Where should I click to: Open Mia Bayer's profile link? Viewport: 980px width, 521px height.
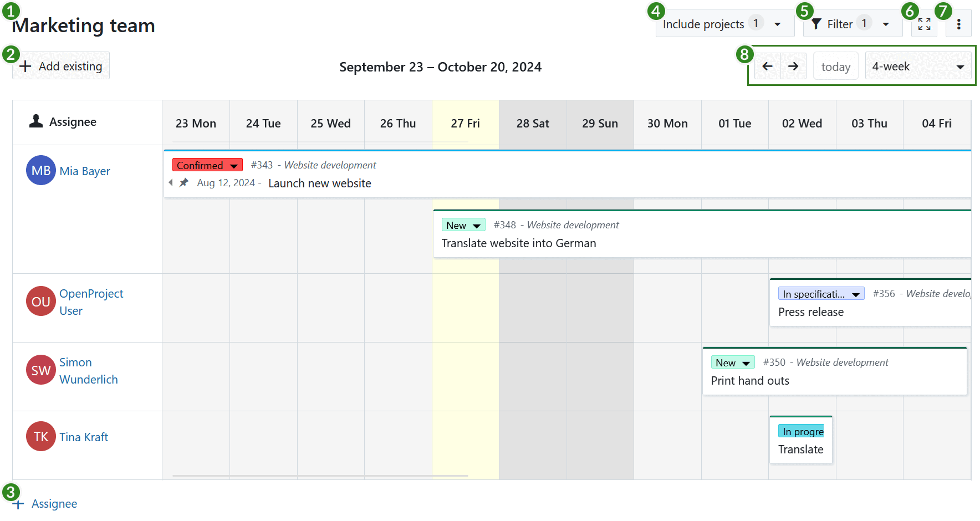(x=85, y=171)
